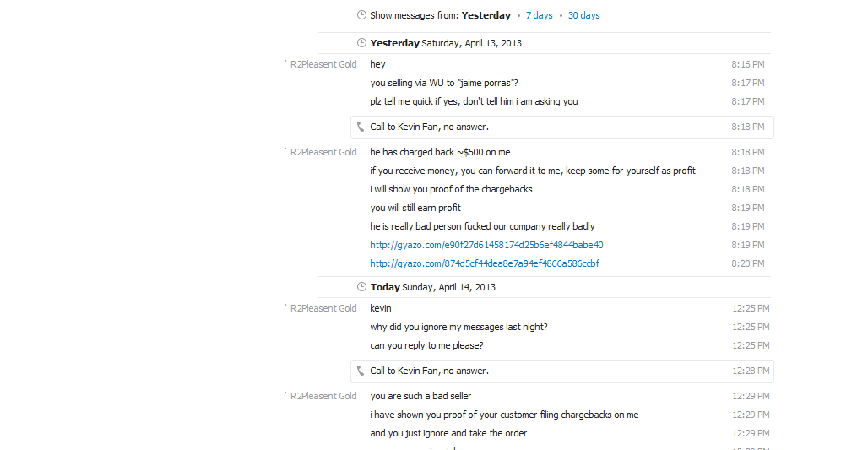Click the clock icon next to Today Sunday header

[362, 287]
